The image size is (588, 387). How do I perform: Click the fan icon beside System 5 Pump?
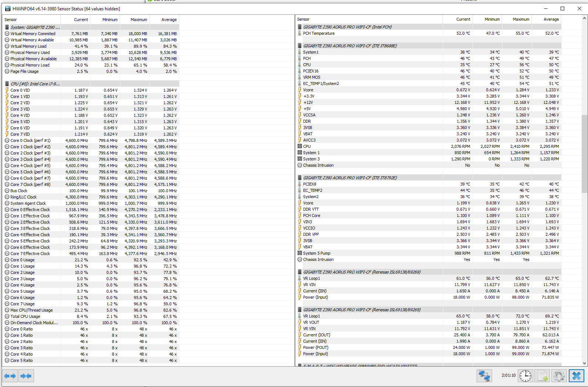pyautogui.click(x=300, y=253)
